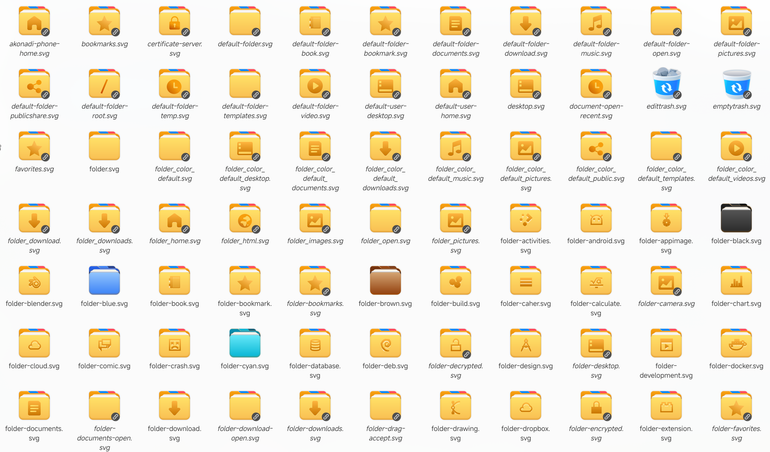Select the folder-docker.svg whale icon
Image resolution: width=770 pixels, height=452 pixels.
736,343
